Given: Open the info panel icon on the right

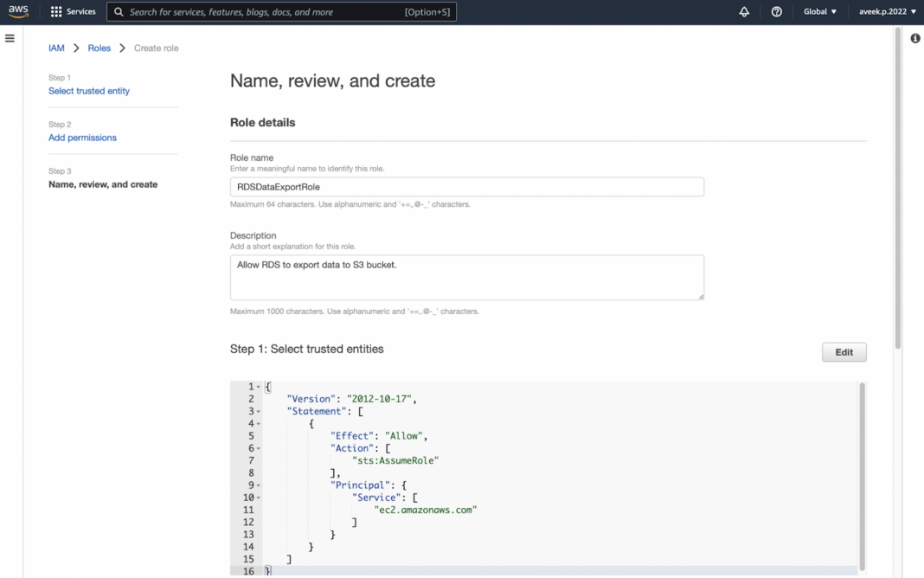Looking at the screenshot, I should [914, 37].
